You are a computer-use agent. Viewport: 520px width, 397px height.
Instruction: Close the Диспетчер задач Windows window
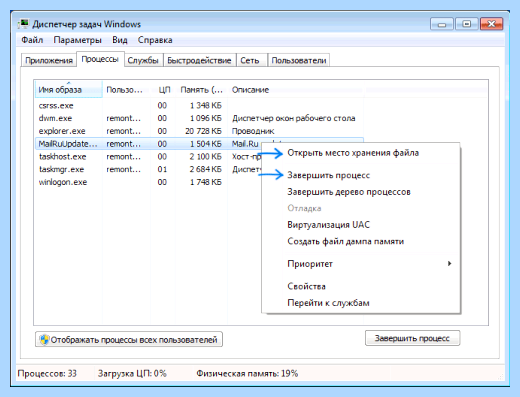(491, 24)
